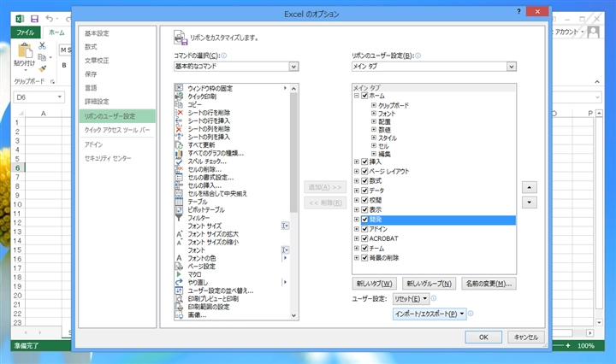This screenshot has width=616, height=364.
Task: Expand the スタイル group node
Action: [x=374, y=138]
